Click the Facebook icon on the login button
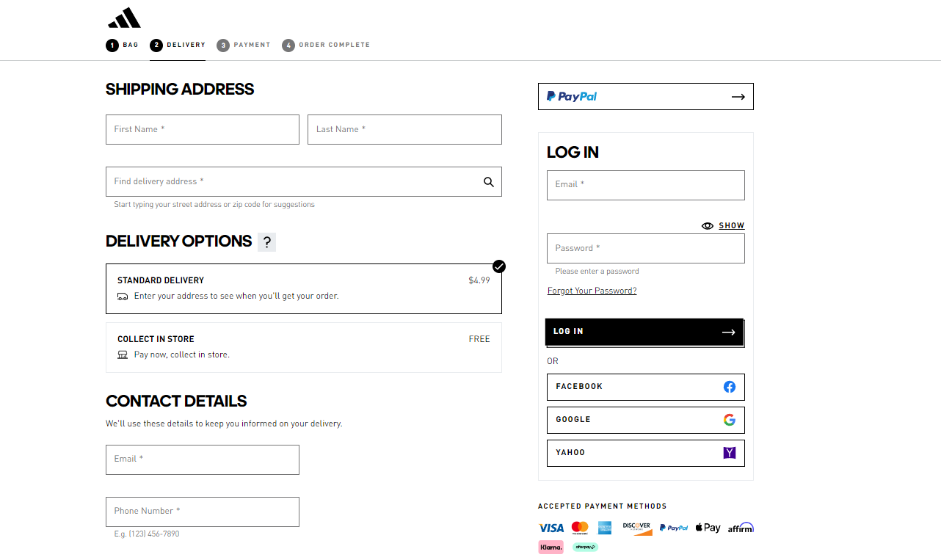The width and height of the screenshot is (941, 560). [x=729, y=387]
